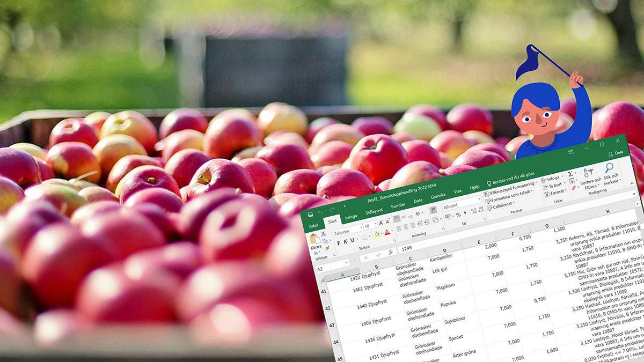Click the percent style icon
644x362 pixels.
point(457,215)
